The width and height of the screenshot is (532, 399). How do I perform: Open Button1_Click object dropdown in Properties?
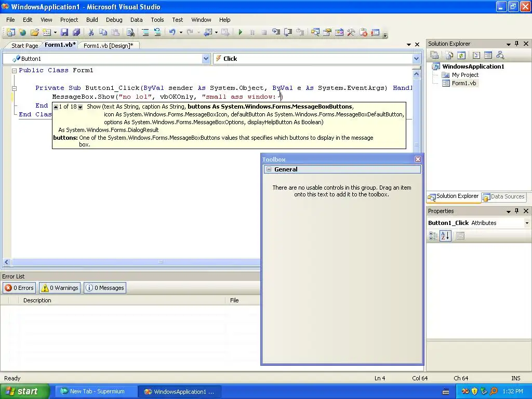point(527,223)
